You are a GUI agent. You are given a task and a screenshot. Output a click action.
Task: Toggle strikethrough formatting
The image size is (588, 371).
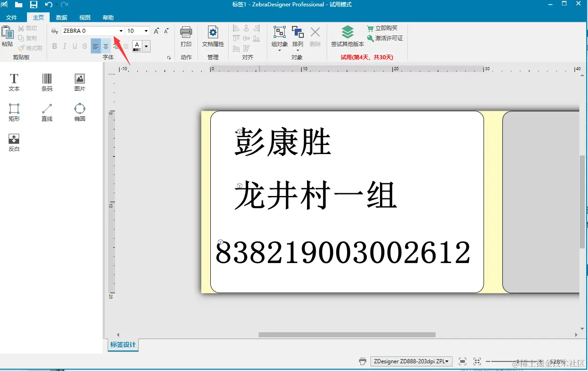(85, 46)
